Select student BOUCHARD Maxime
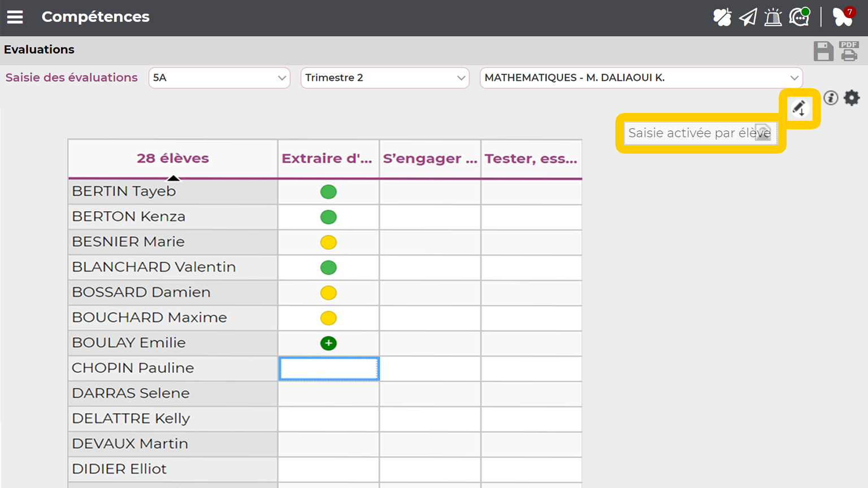Image resolution: width=868 pixels, height=488 pixels. [173, 317]
